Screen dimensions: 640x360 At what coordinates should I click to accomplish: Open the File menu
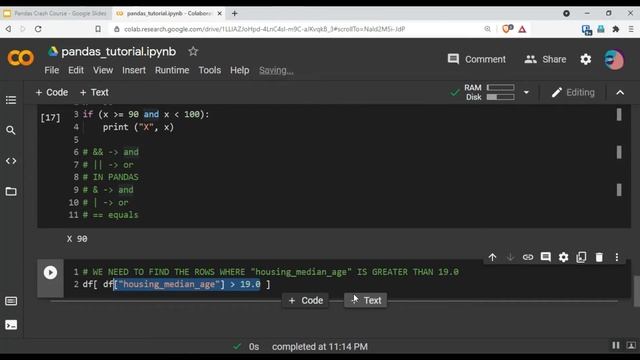pyautogui.click(x=51, y=70)
